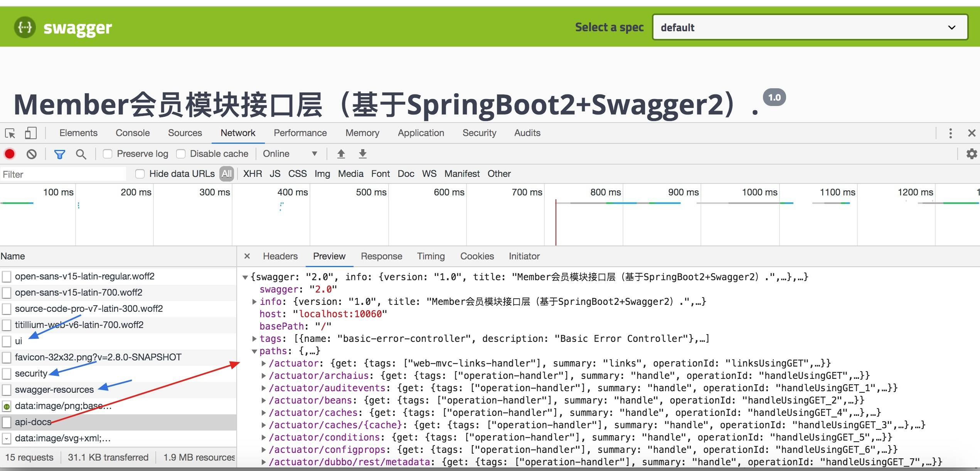Click the inspect element picker icon

tap(10, 133)
